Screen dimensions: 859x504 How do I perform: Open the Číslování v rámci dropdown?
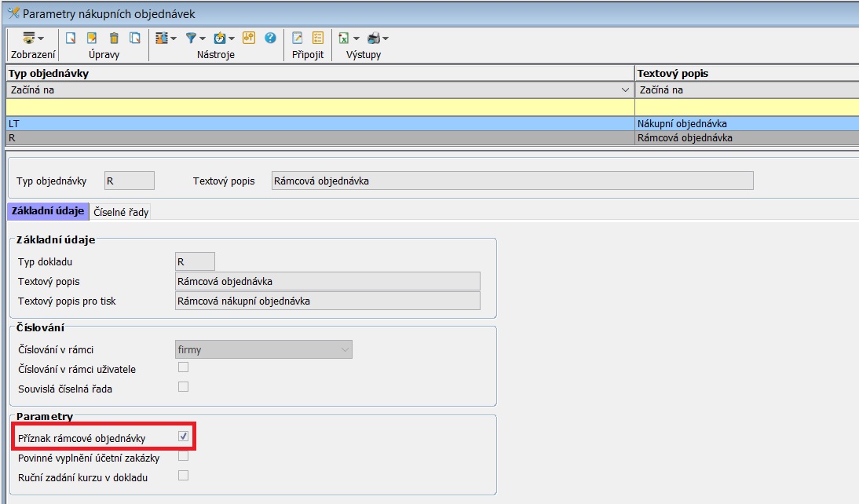tap(264, 350)
